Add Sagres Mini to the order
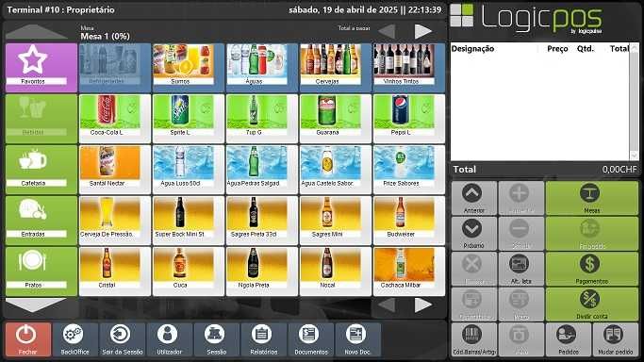This screenshot has height=362, width=644. point(335,220)
